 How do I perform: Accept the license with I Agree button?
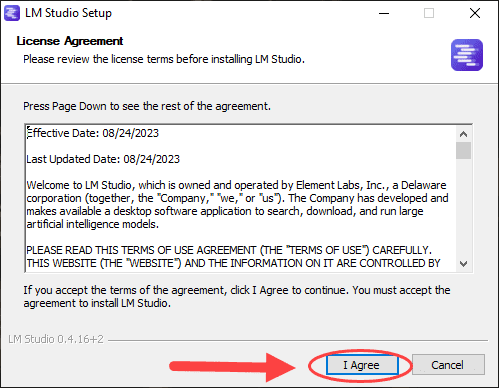pos(362,365)
